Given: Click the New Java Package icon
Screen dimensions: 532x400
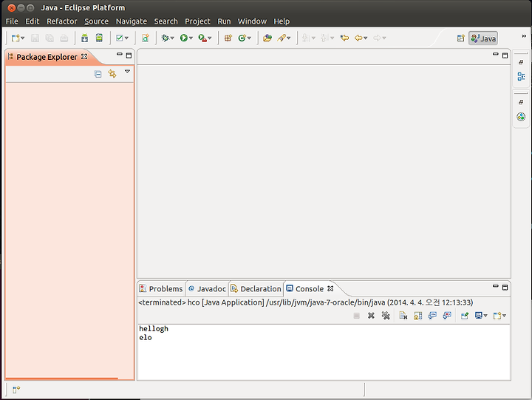Looking at the screenshot, I should pos(228,38).
